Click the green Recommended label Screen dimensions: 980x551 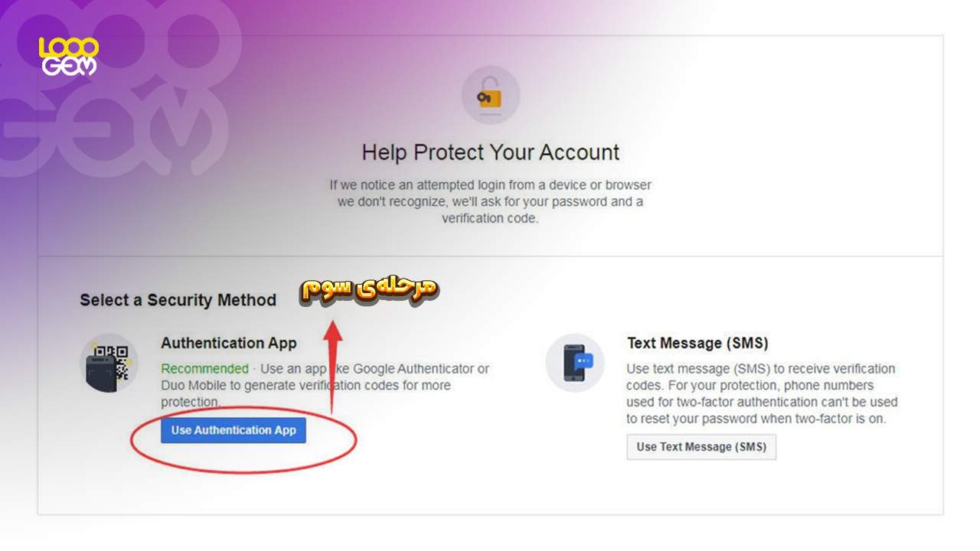(x=204, y=368)
